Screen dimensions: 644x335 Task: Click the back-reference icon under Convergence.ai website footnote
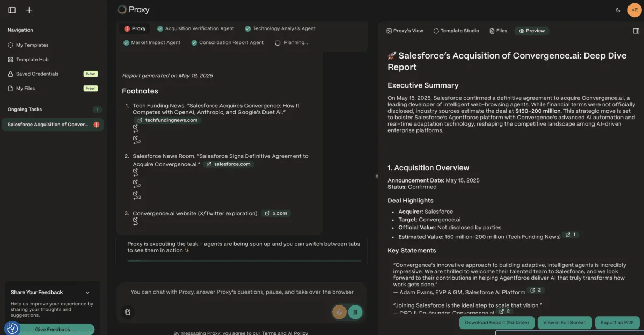click(x=135, y=221)
